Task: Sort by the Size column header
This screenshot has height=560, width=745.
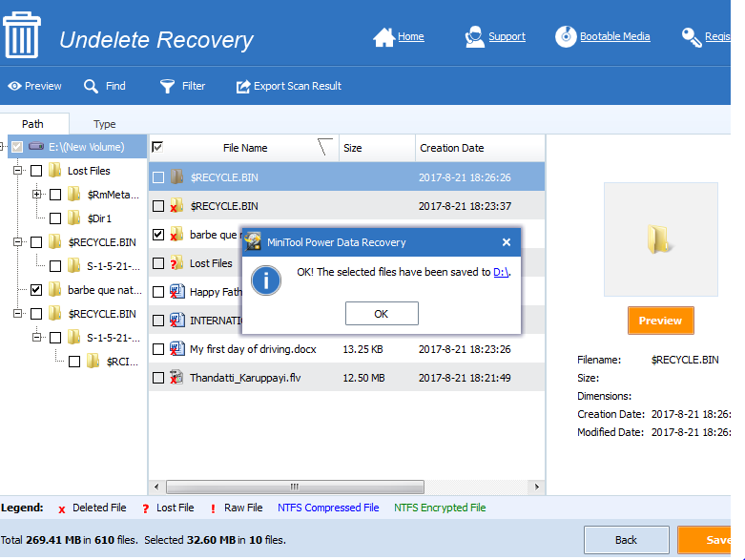Action: 377,148
